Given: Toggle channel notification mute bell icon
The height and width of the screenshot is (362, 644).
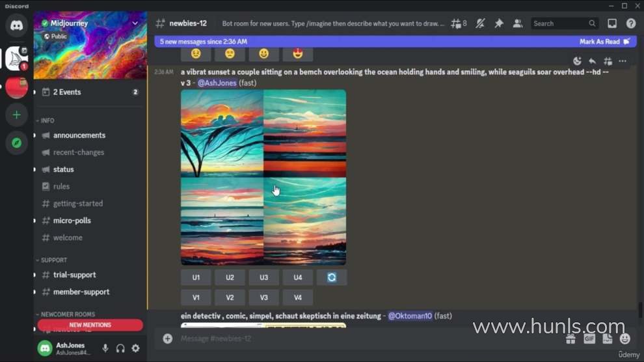Looking at the screenshot, I should (480, 23).
